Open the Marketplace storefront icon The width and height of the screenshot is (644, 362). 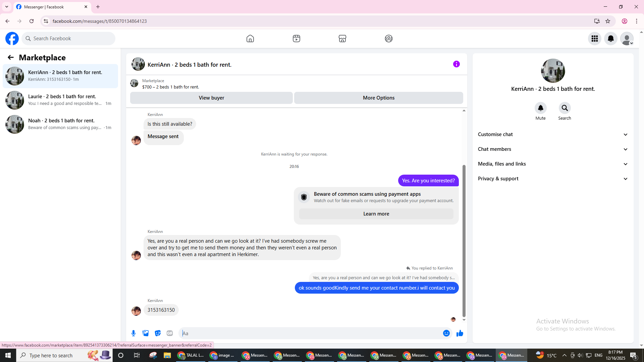pos(342,39)
